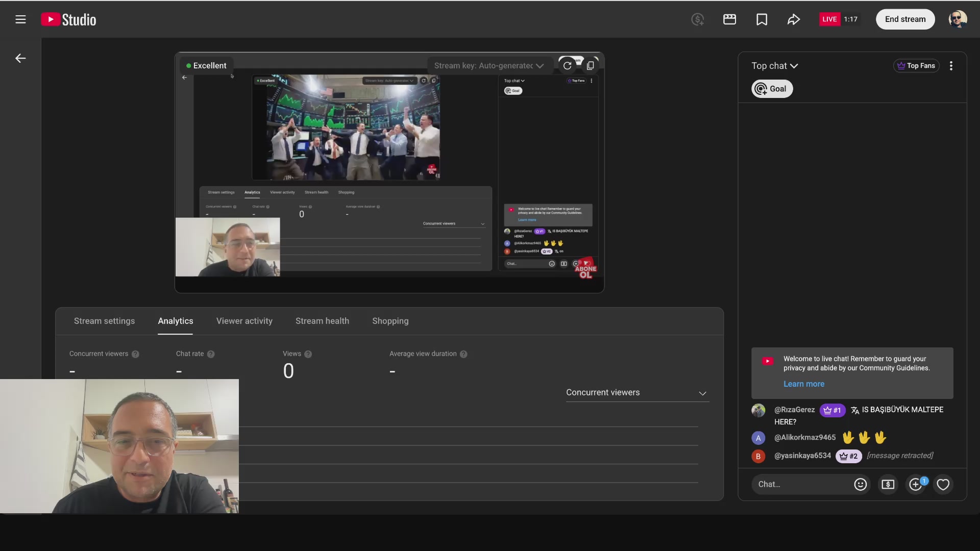
Task: Click the Top Fans button
Action: [916, 66]
